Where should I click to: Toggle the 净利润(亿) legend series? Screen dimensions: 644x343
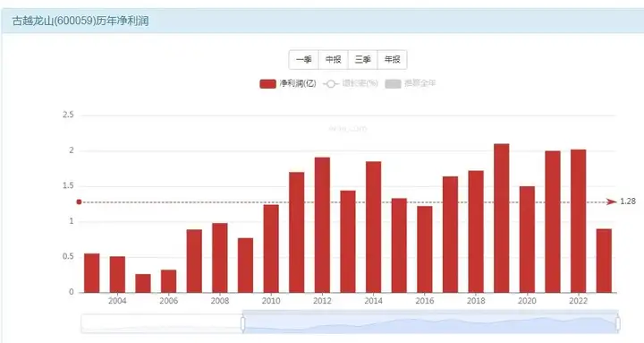click(x=288, y=83)
